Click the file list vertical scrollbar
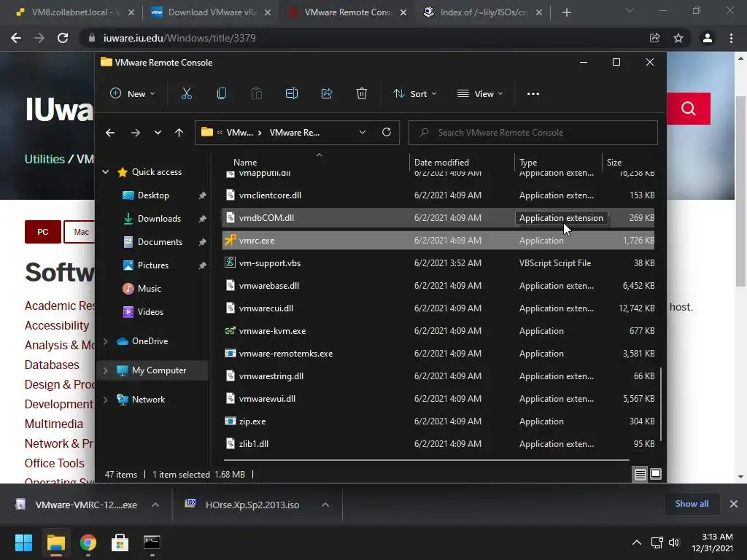This screenshot has height=560, width=747. tap(661, 405)
